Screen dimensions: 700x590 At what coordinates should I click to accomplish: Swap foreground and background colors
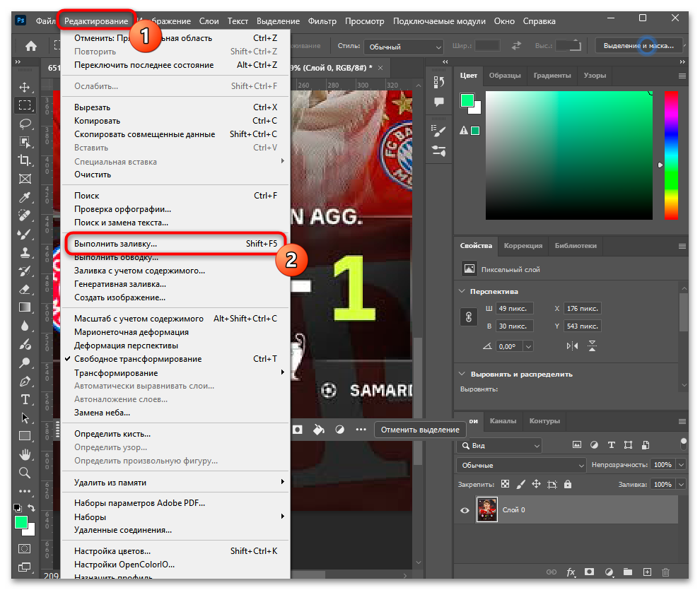coord(31,507)
